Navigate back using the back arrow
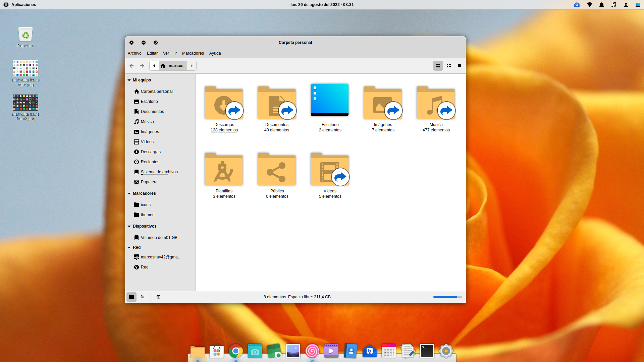Image resolution: width=644 pixels, height=362 pixels. [x=131, y=65]
